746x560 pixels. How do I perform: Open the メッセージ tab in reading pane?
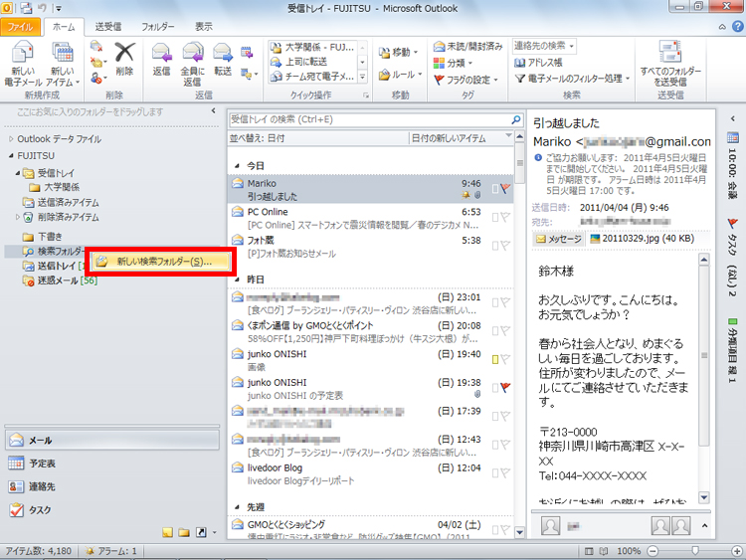coord(559,239)
